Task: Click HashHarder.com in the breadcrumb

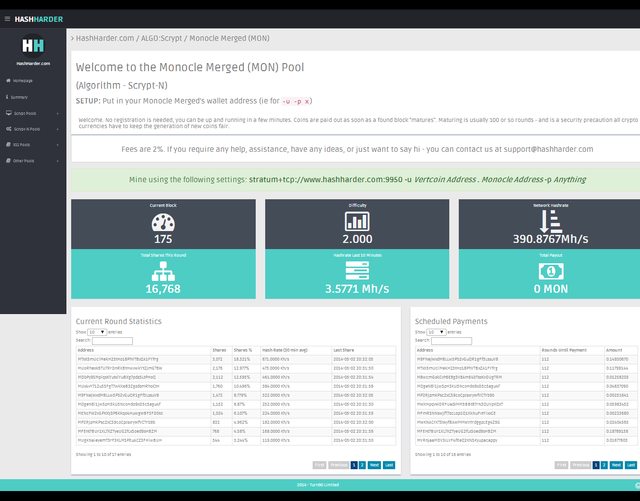Action: [105, 38]
